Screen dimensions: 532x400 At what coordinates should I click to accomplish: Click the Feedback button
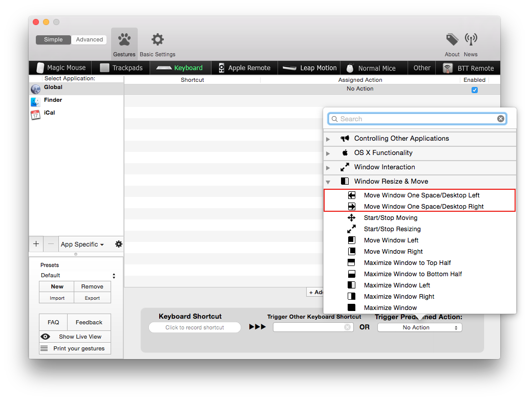(x=89, y=322)
